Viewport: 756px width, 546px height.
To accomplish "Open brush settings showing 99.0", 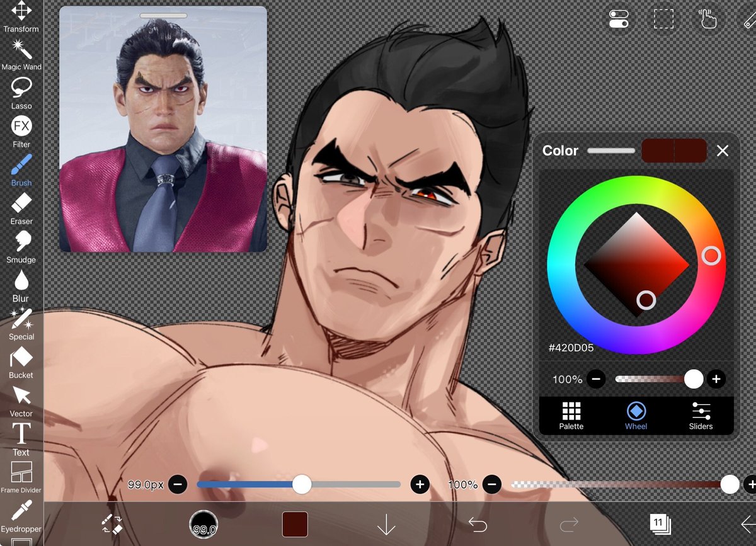I will 203,525.
